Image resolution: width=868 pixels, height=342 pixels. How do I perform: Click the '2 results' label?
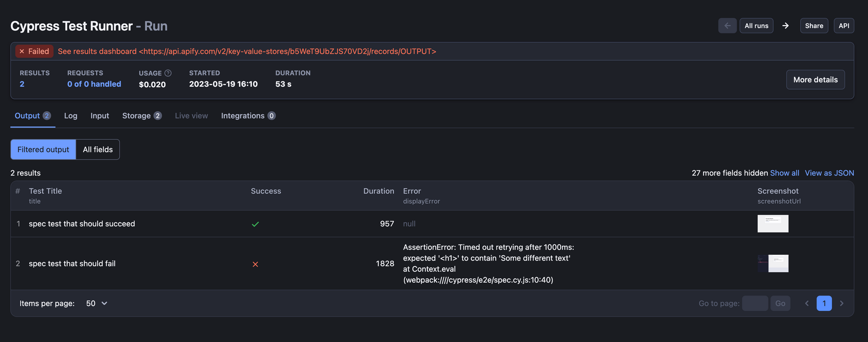tap(26, 173)
